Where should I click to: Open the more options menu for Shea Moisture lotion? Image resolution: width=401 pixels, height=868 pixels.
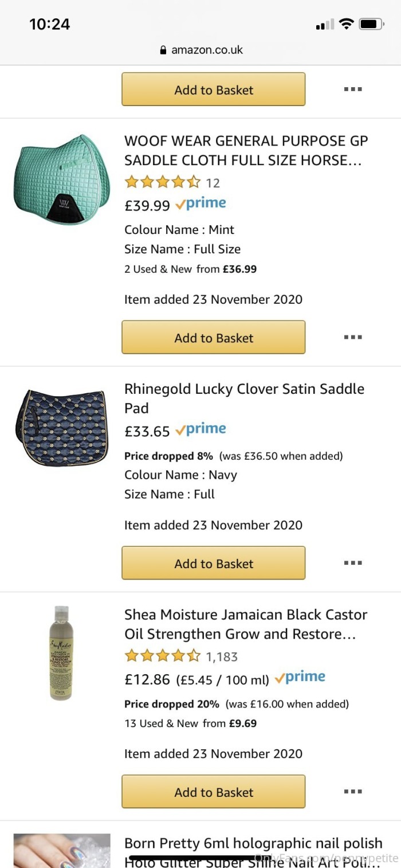[x=353, y=792]
